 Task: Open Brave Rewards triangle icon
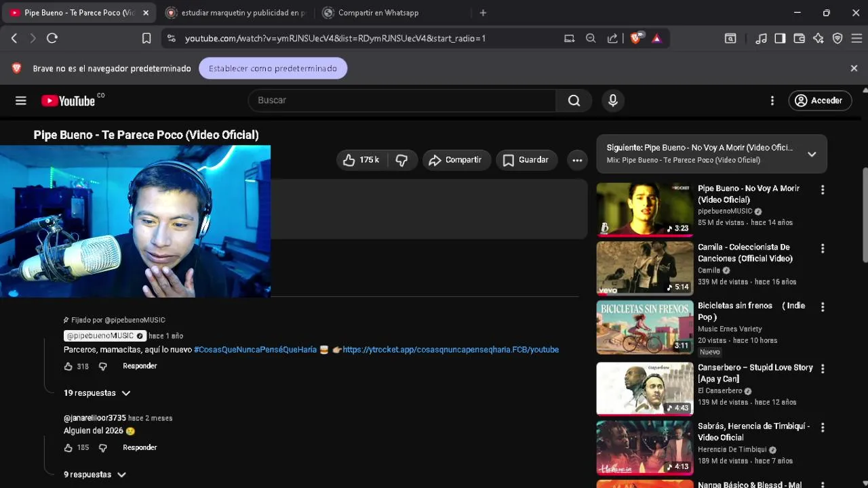pos(656,39)
